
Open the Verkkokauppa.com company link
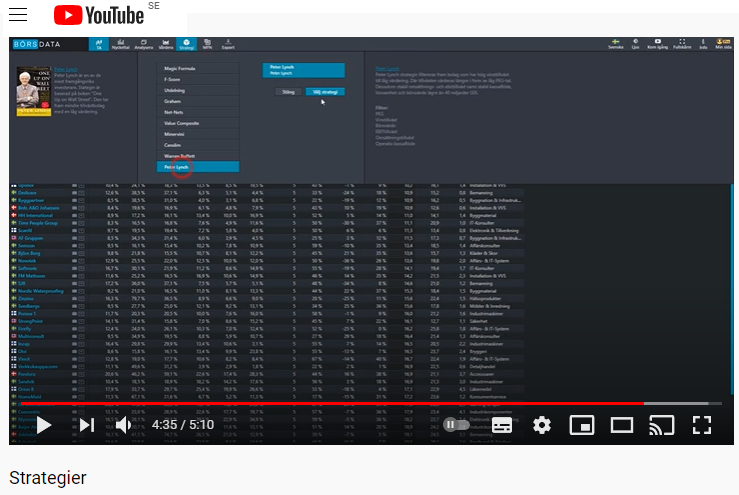(38, 366)
